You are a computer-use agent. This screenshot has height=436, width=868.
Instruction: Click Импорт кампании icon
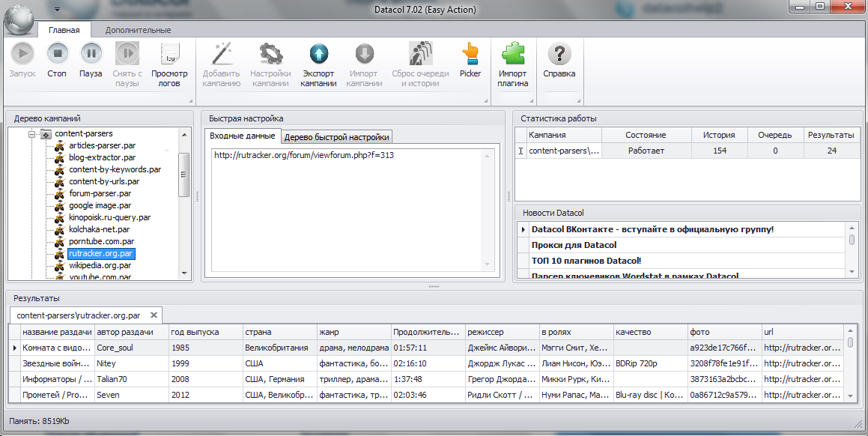click(364, 54)
